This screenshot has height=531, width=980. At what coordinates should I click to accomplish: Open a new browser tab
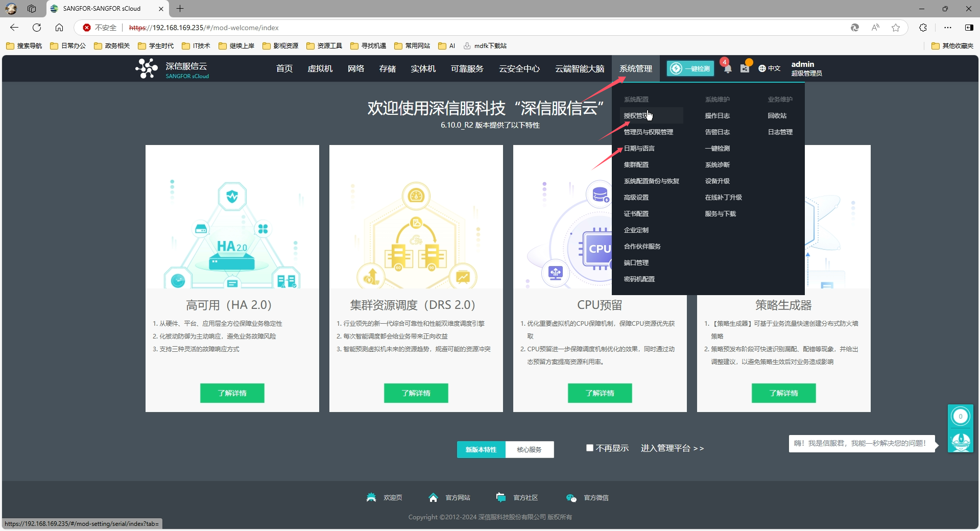(x=180, y=8)
